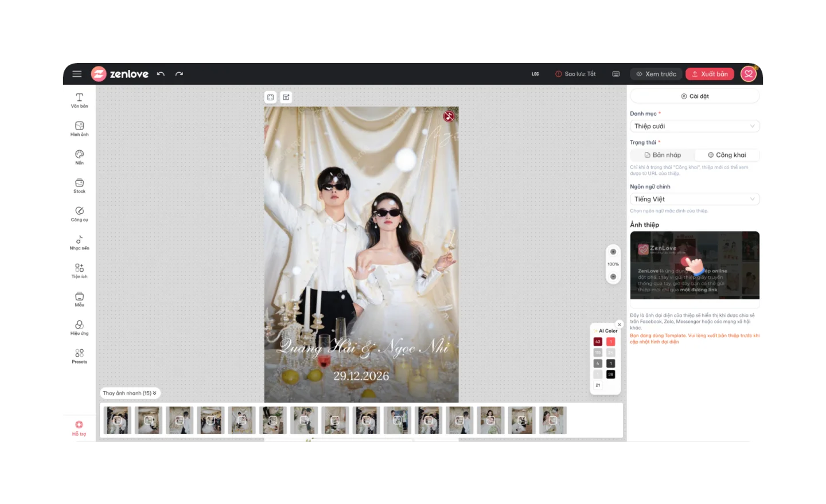Close the AI Color palette

(x=619, y=325)
